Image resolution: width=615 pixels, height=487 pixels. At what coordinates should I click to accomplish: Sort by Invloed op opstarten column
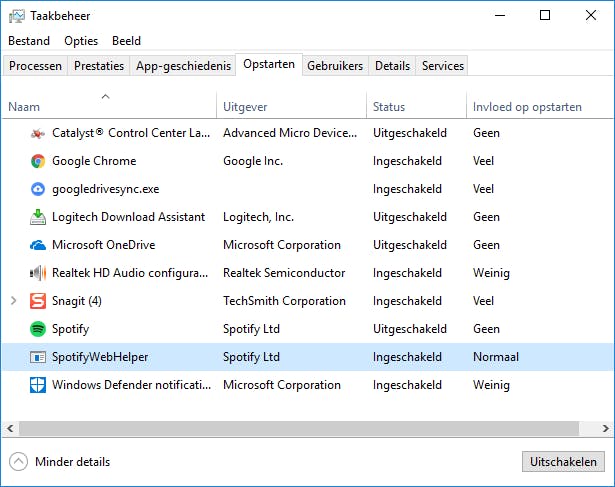(526, 107)
